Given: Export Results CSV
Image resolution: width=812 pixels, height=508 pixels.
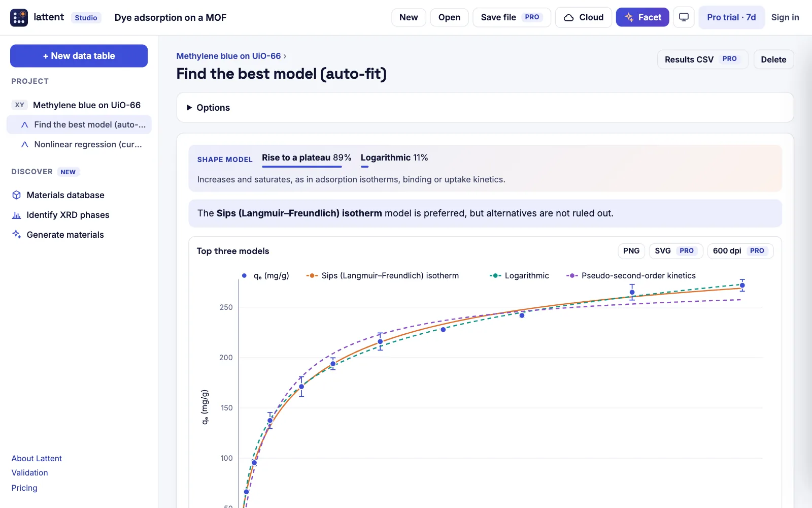Looking at the screenshot, I should [x=702, y=59].
